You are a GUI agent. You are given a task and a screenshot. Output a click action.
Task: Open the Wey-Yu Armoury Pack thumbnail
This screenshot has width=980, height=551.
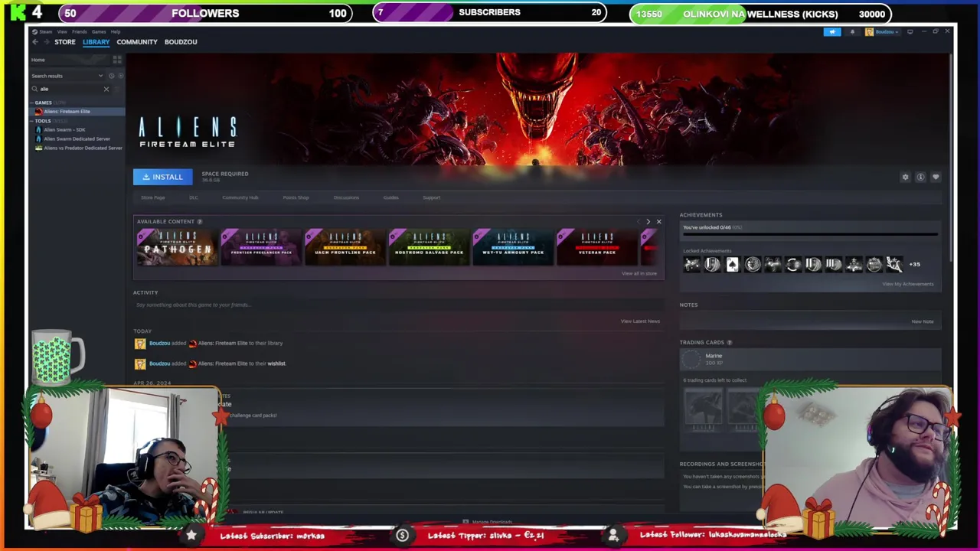pyautogui.click(x=513, y=247)
